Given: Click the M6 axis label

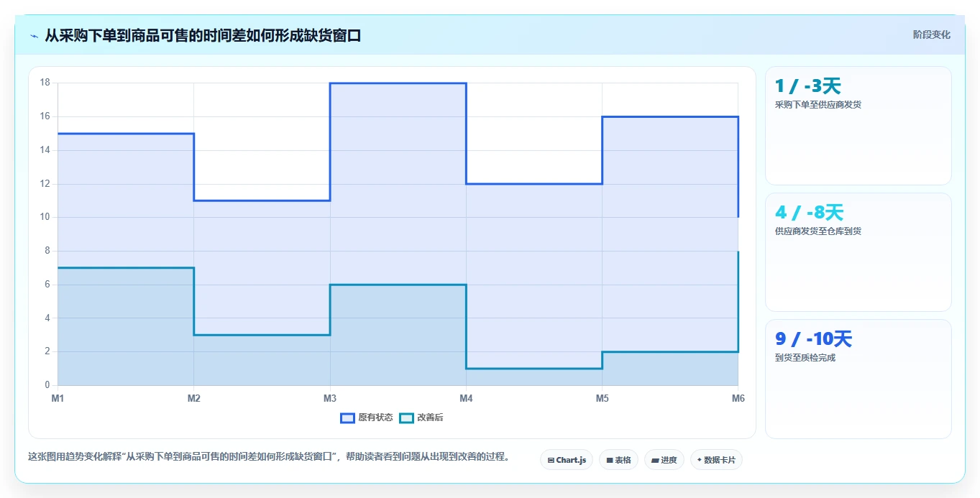Looking at the screenshot, I should click(x=738, y=398).
